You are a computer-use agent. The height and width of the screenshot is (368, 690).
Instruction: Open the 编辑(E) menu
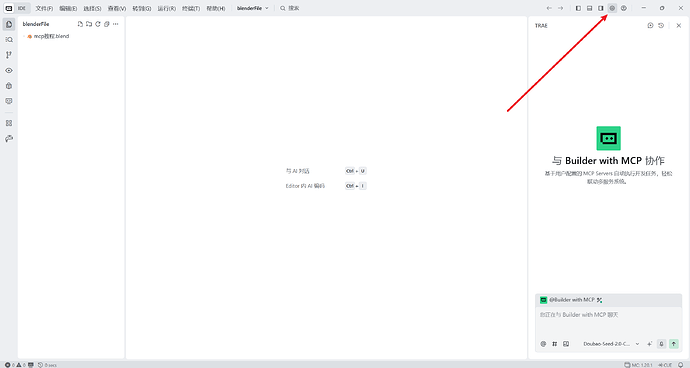tap(68, 8)
